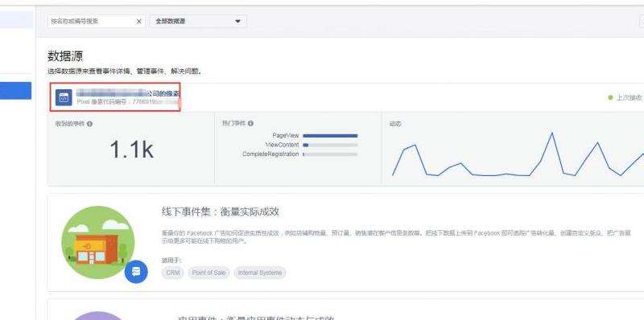Click the 1.1k received events count
This screenshot has width=644, height=320.
tap(131, 149)
